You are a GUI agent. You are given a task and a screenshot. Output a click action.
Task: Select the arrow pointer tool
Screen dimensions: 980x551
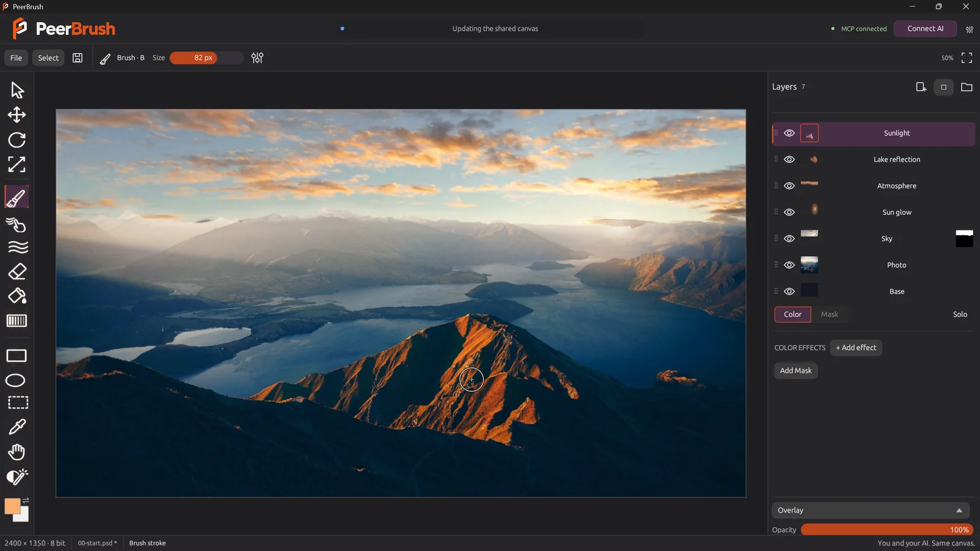click(17, 90)
